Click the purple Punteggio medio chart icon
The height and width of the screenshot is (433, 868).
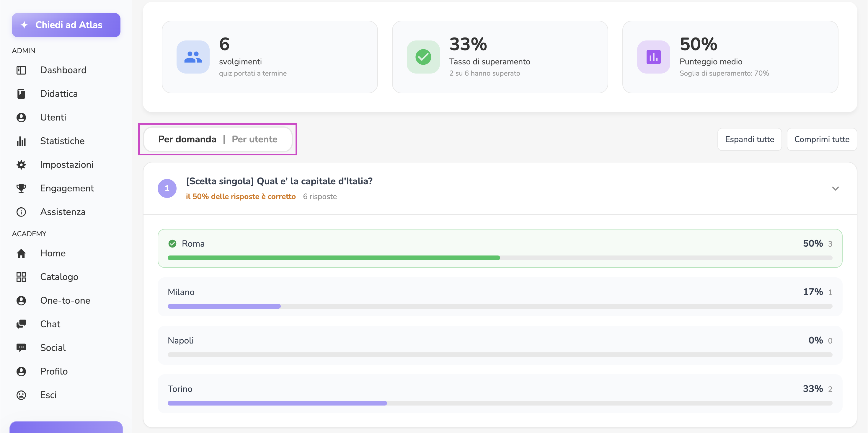(x=653, y=57)
